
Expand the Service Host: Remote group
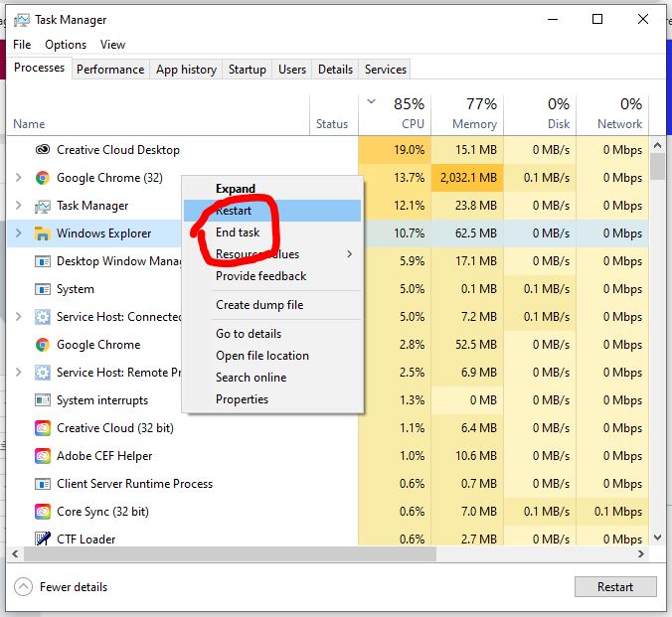[x=19, y=373]
